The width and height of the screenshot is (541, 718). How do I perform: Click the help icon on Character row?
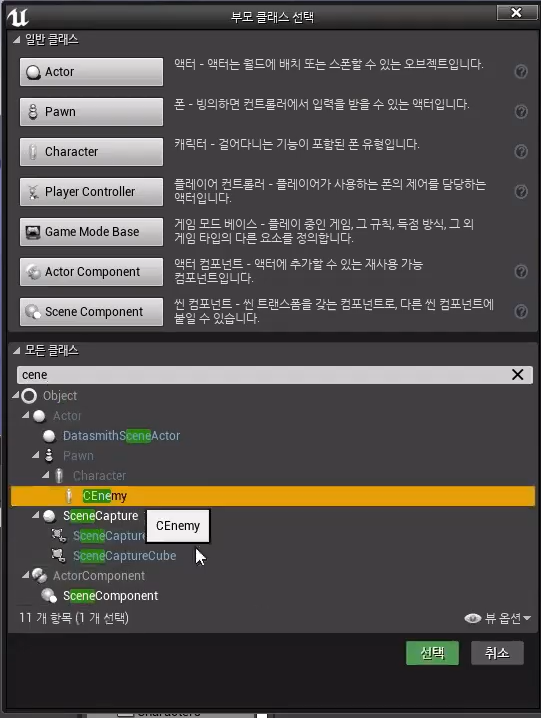coord(521,152)
